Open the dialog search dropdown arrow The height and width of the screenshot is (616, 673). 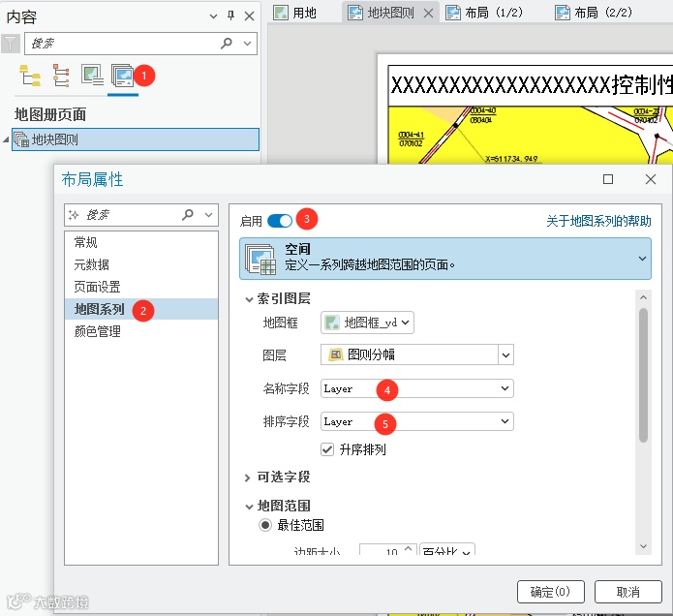209,215
